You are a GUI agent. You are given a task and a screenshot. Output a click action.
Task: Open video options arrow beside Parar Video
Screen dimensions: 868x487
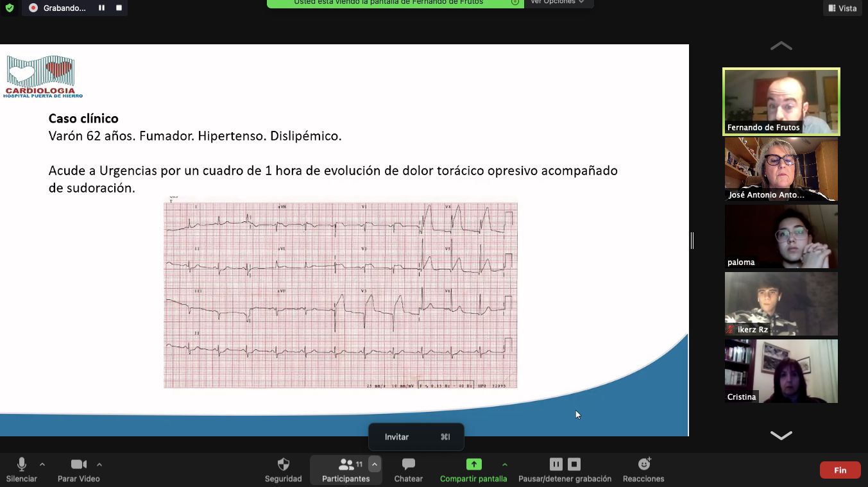[x=99, y=464]
